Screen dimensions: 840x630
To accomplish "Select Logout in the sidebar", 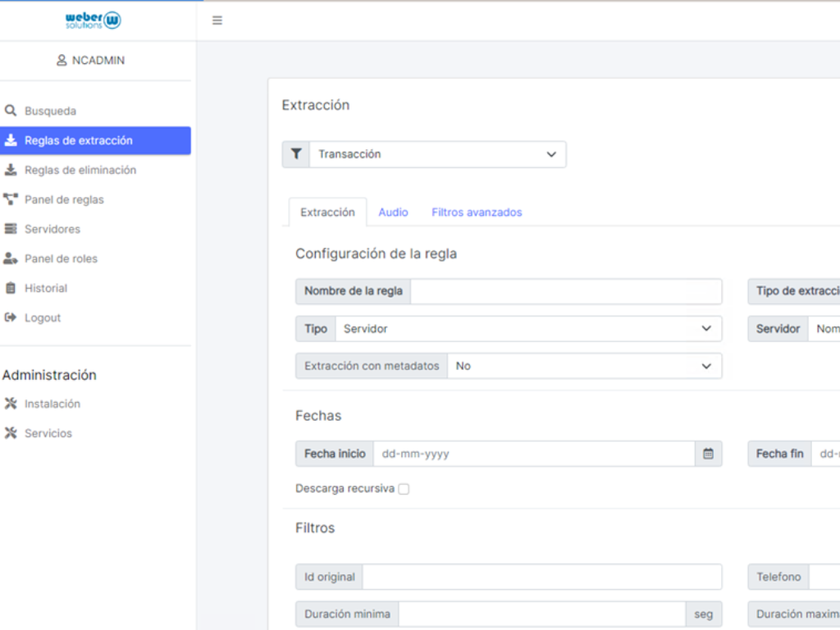I will pyautogui.click(x=95, y=317).
